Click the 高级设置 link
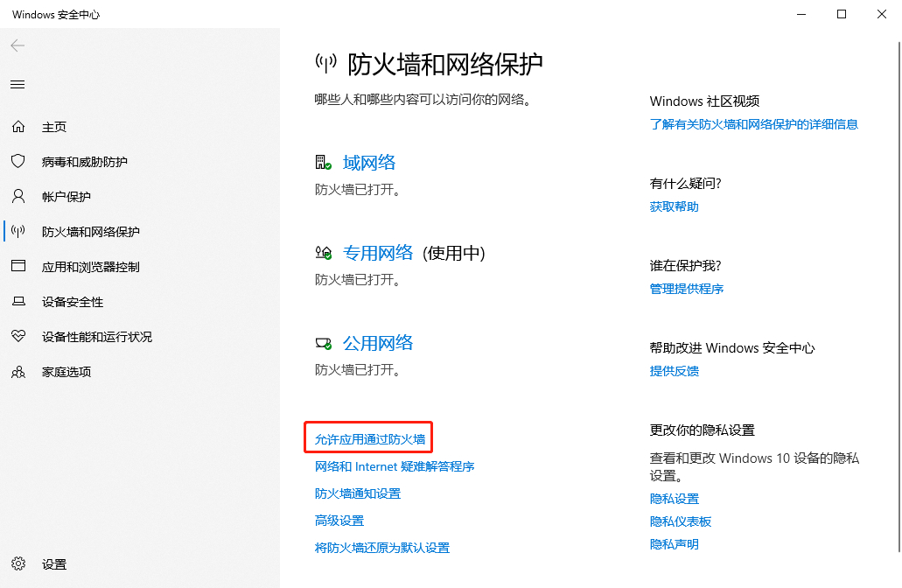 coord(339,521)
